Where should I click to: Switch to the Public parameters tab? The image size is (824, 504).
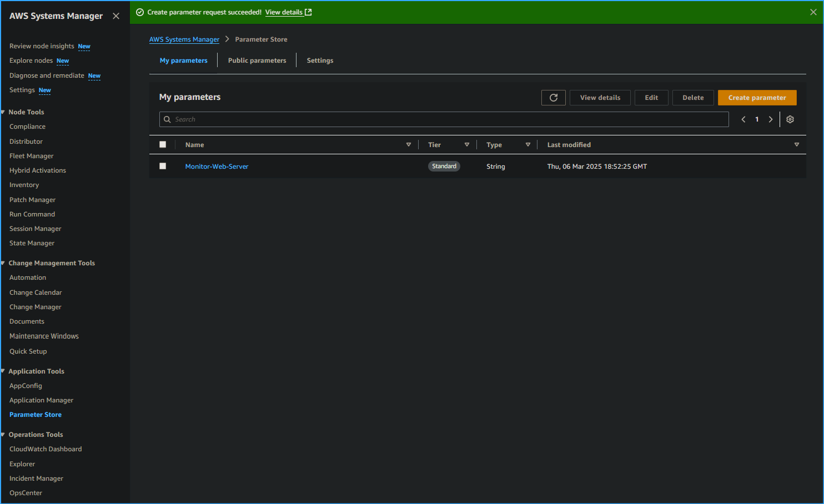coord(257,60)
